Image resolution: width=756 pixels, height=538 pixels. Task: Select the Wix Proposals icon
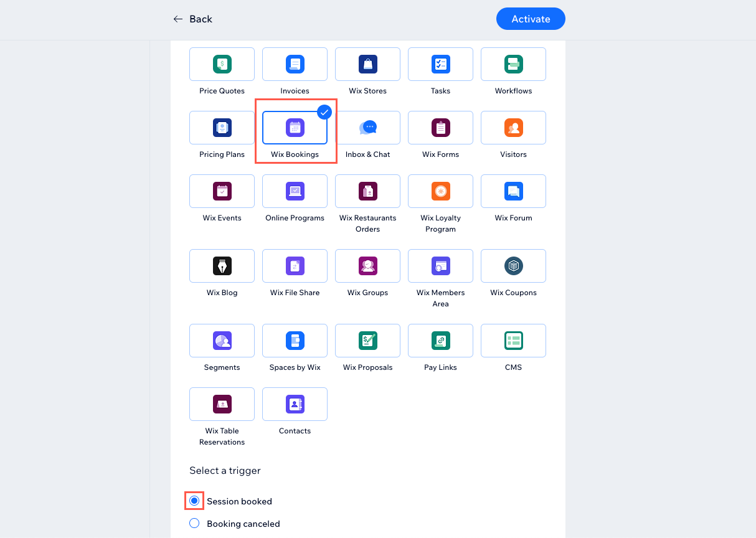coord(367,340)
